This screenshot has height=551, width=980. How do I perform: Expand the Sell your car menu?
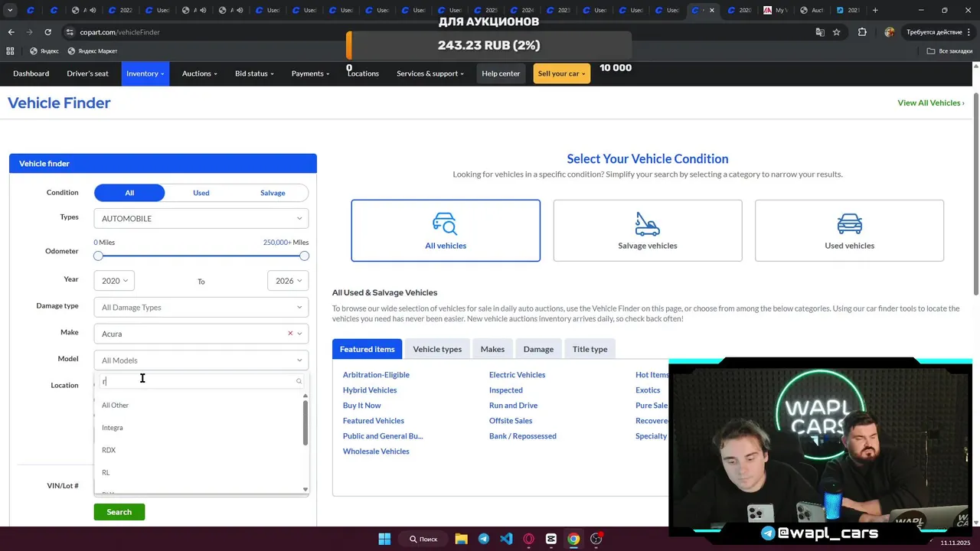[x=561, y=73]
